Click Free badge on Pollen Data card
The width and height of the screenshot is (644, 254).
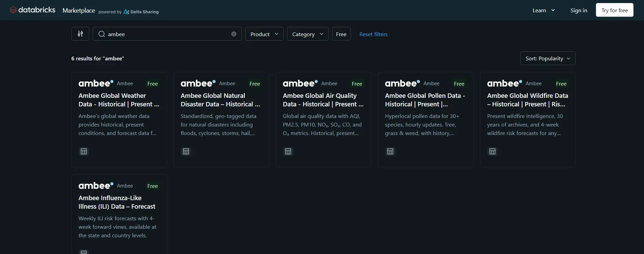459,84
